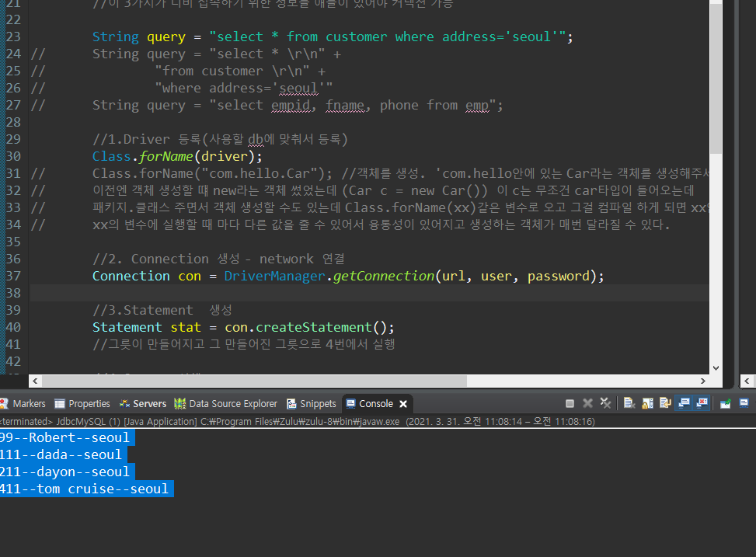Click comment '//1.Driver' on line 29

coord(131,139)
